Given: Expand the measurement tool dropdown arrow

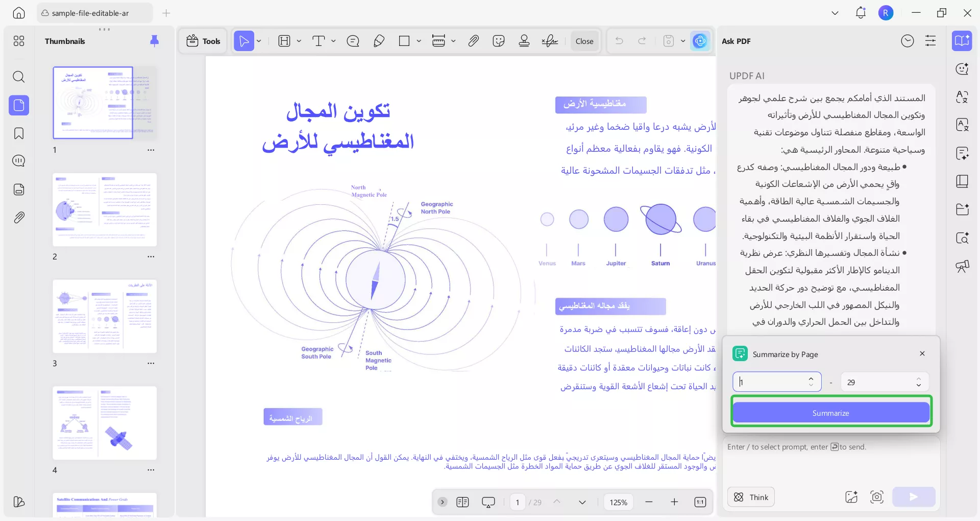Looking at the screenshot, I should (453, 41).
